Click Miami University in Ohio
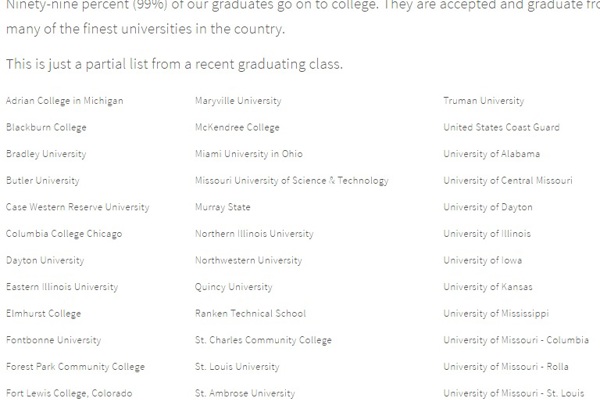 point(249,154)
